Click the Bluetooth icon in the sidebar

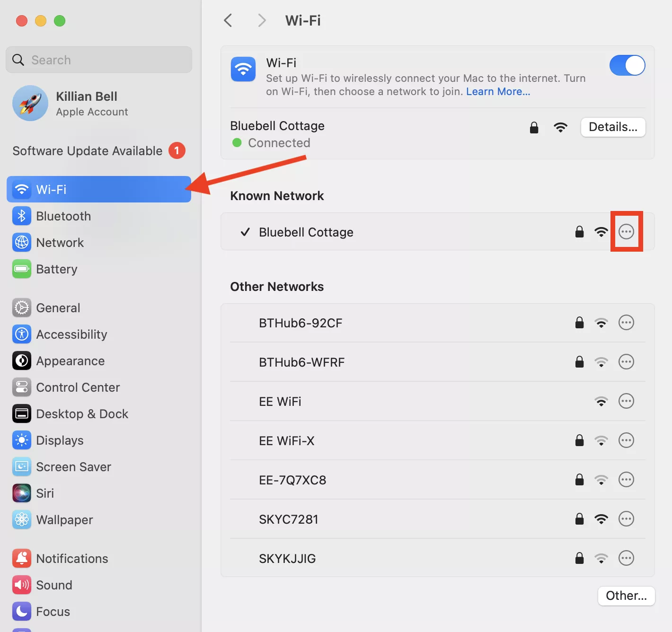coord(22,216)
